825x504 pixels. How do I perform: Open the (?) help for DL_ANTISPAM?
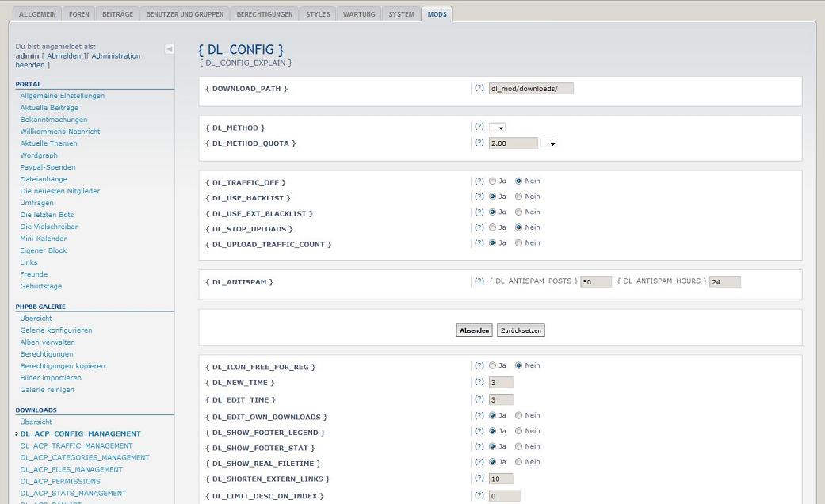click(479, 281)
